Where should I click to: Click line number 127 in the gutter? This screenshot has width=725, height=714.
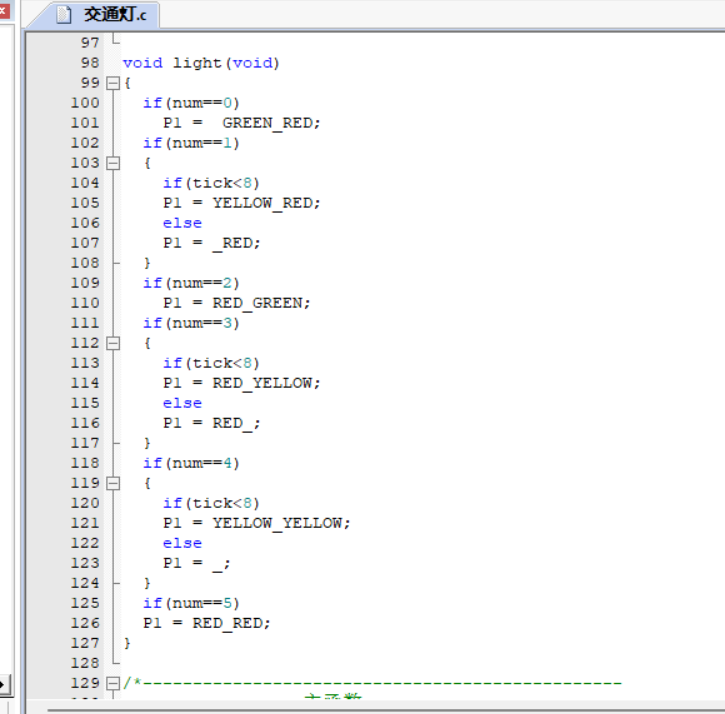[85, 643]
